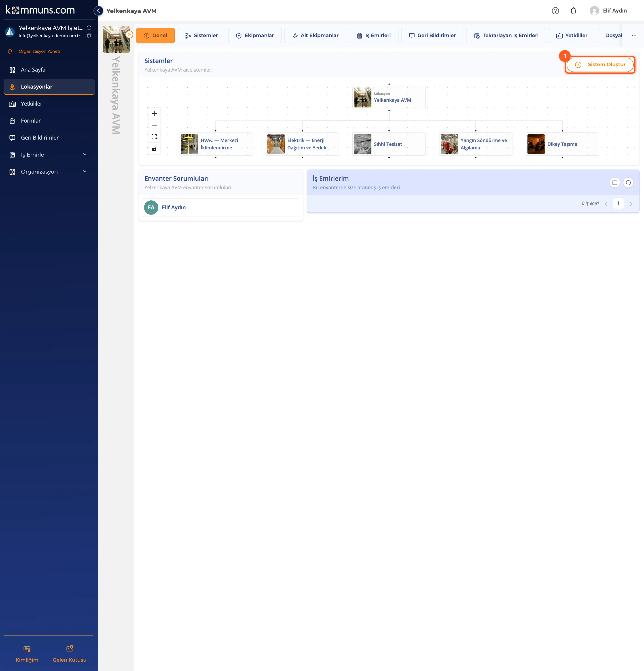Open the Yetkililer tab
Viewport: 644px width, 671px height.
(x=572, y=36)
